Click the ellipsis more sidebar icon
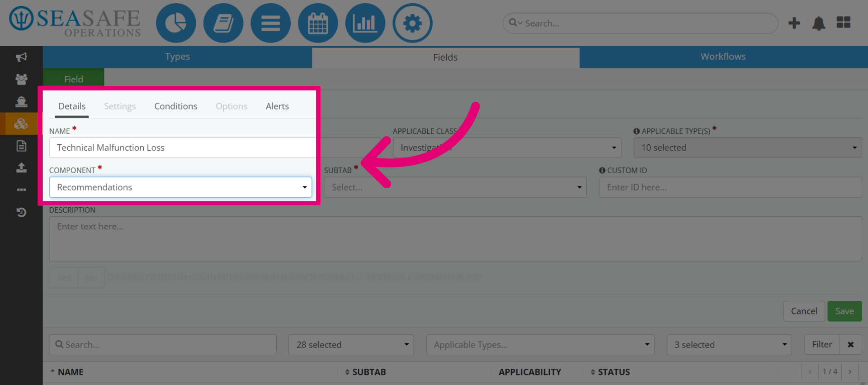Image resolution: width=868 pixels, height=385 pixels. [21, 190]
